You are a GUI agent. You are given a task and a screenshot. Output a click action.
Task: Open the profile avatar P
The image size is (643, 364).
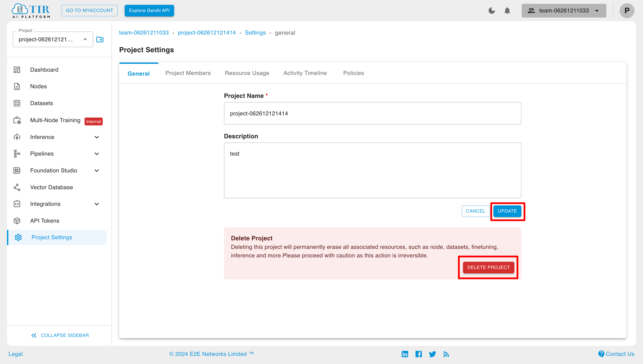pyautogui.click(x=626, y=11)
